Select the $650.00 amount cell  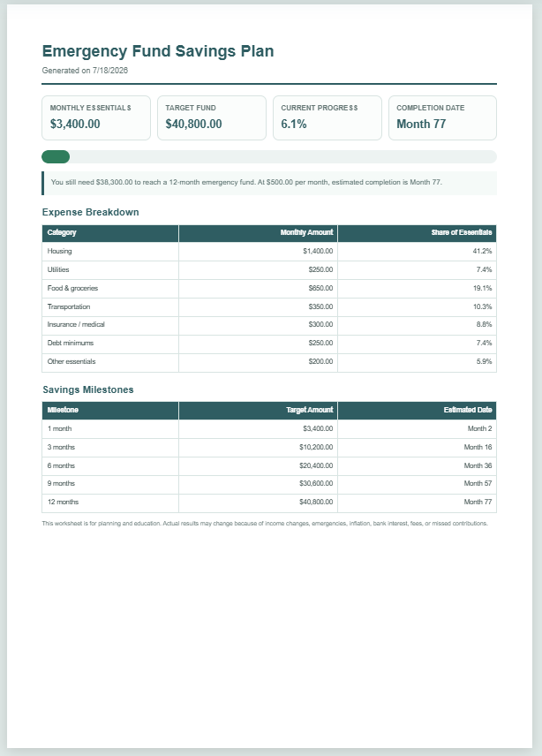(259, 288)
